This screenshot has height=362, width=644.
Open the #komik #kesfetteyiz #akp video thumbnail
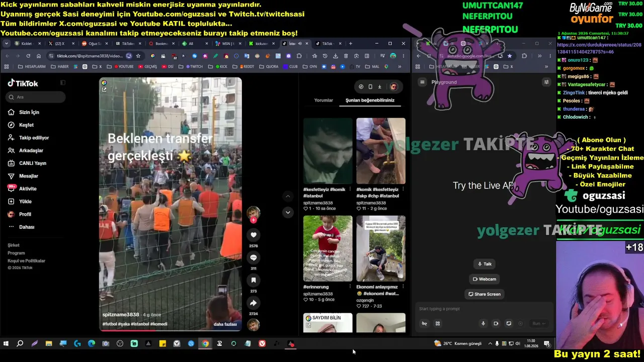(x=381, y=151)
